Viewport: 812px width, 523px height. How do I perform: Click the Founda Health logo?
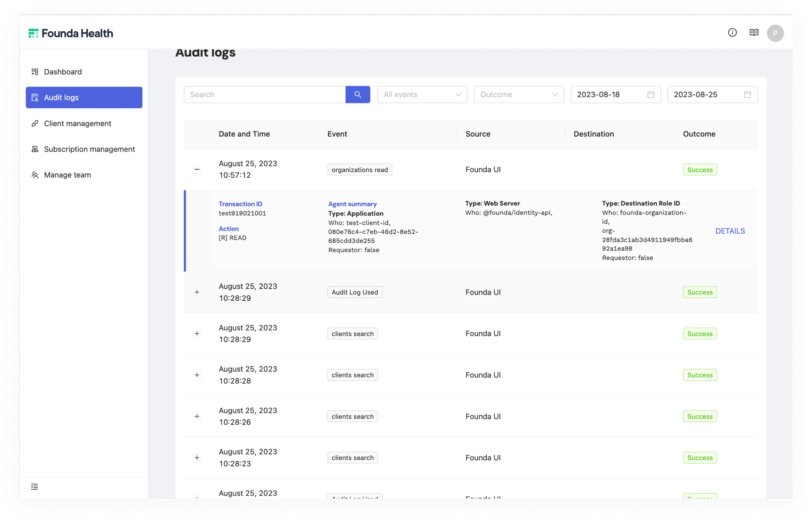(x=71, y=33)
